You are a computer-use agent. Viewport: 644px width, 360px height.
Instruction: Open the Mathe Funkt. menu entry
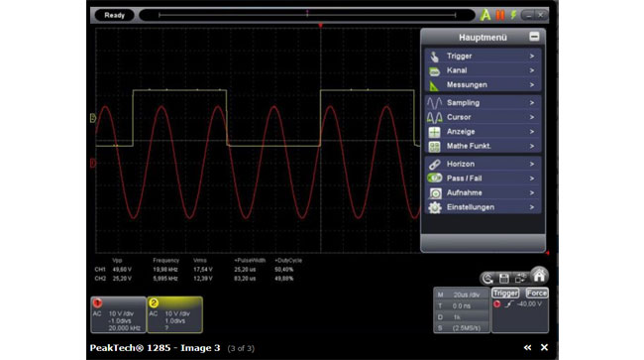(483, 146)
